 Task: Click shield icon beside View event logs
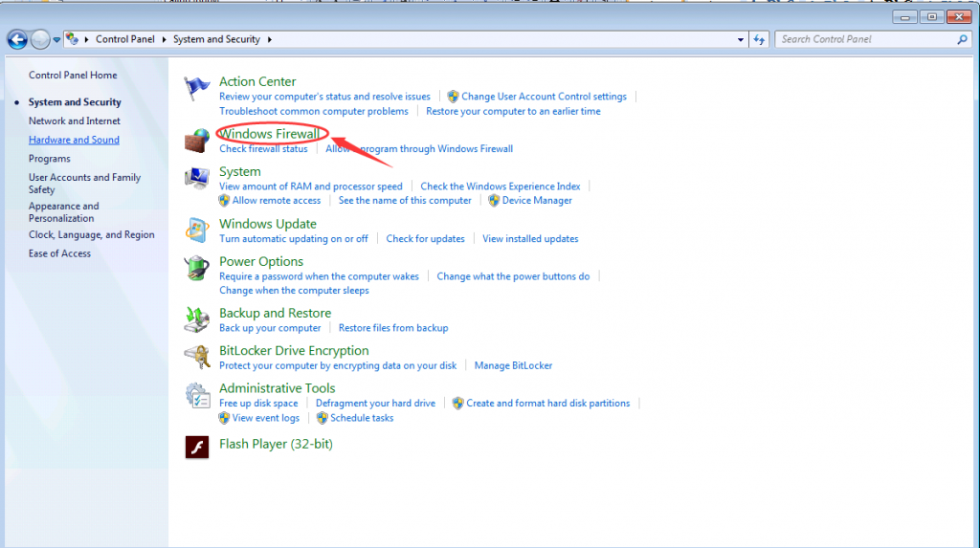(x=224, y=418)
